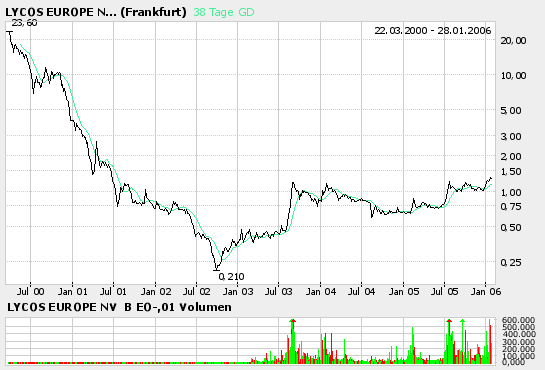The width and height of the screenshot is (545, 370).
Task: Click the Jan 02 time axis label
Action: pos(156,291)
